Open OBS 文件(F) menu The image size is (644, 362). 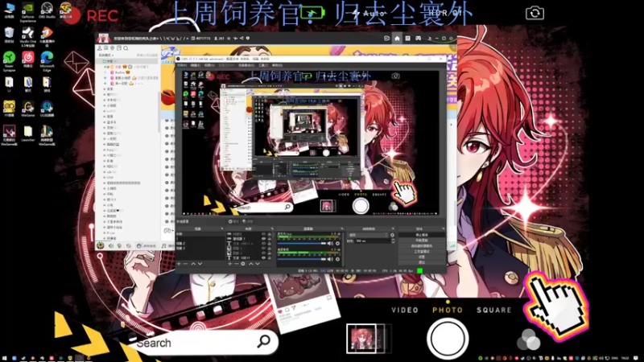pos(182,65)
